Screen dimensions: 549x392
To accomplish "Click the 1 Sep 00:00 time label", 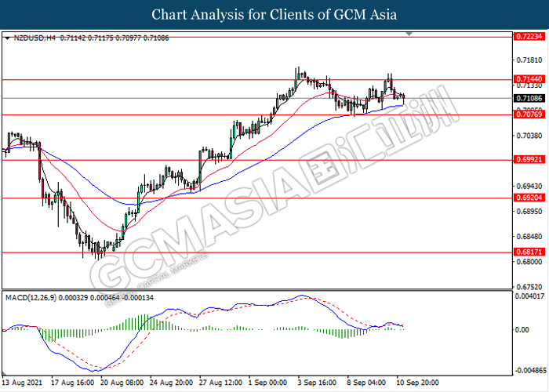I will click(x=268, y=383).
